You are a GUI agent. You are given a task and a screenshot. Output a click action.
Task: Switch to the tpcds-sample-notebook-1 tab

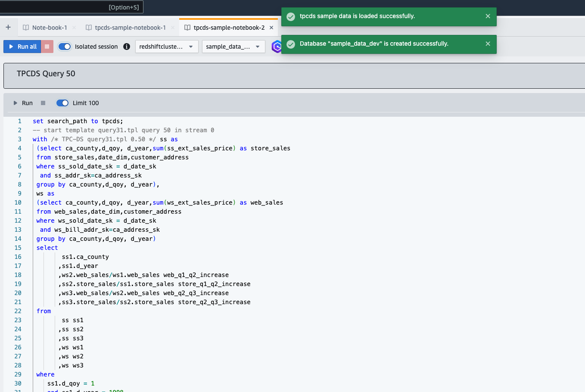130,28
